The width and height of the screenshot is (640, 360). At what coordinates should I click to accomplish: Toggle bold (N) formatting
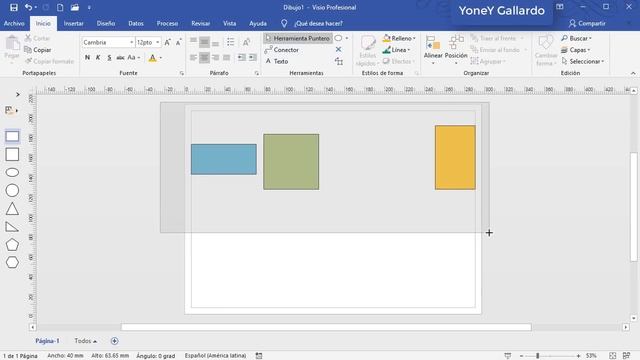(x=87, y=58)
